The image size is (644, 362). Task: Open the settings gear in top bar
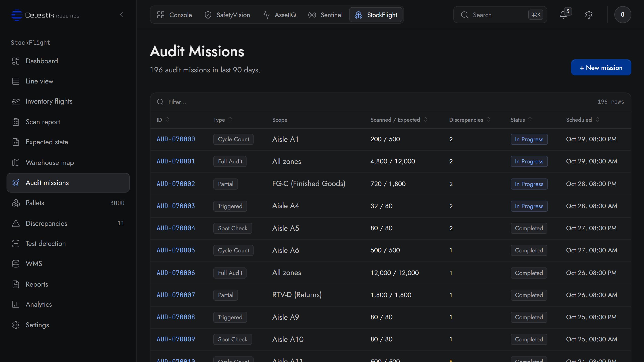tap(589, 15)
